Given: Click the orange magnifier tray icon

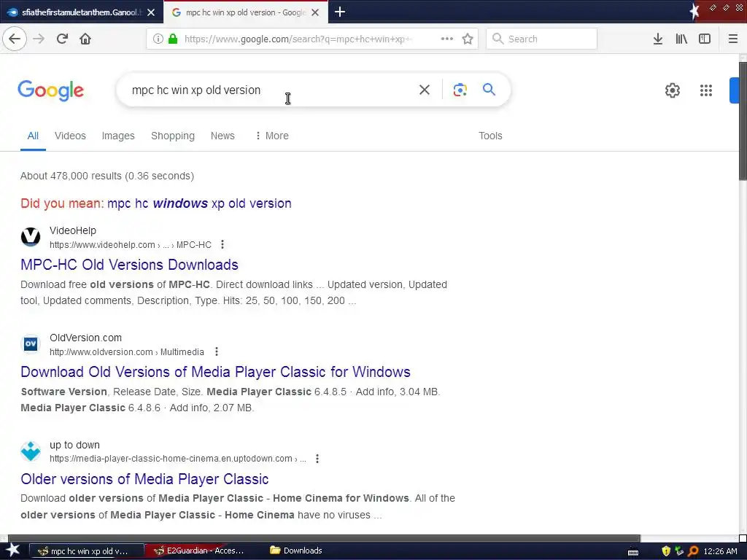Looking at the screenshot, I should (693, 551).
